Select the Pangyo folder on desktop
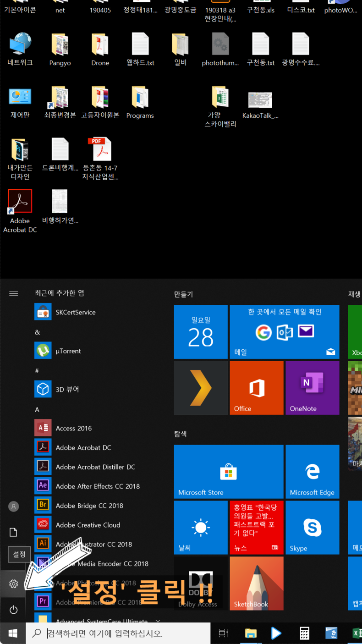This screenshot has height=644, width=362. [x=60, y=50]
